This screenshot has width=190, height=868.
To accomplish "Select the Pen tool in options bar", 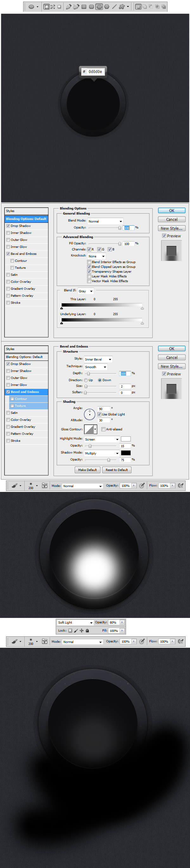I will pos(69,6).
